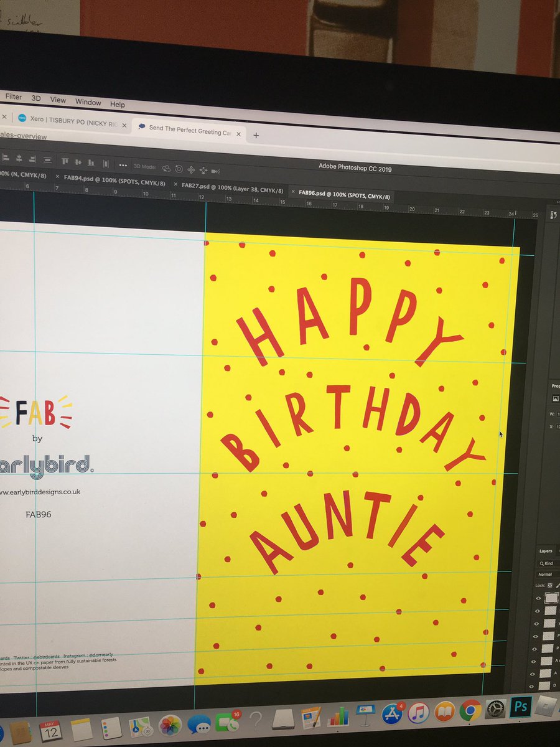Click the lock transparent pixels icon
Viewport: 560px width, 747px height.
click(549, 585)
